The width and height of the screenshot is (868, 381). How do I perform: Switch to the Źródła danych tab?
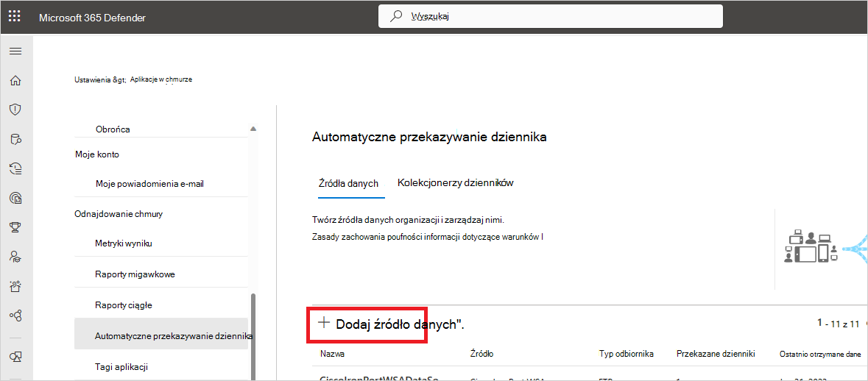(x=349, y=184)
